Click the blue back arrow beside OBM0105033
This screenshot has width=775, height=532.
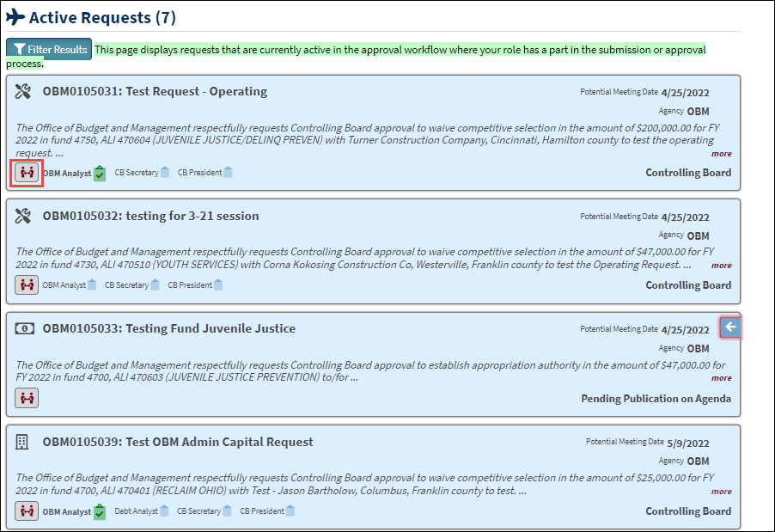coord(730,327)
